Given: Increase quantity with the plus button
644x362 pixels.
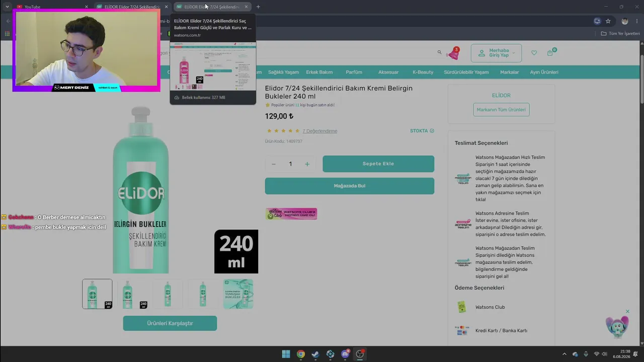Looking at the screenshot, I should 307,164.
